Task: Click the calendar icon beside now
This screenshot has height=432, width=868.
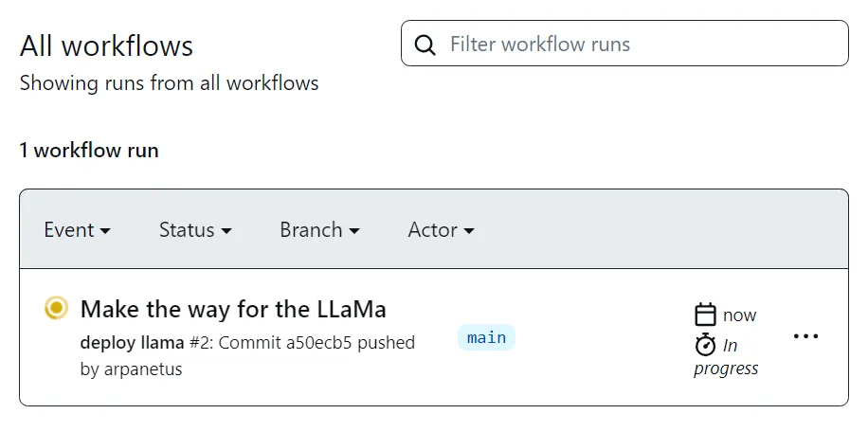Action: [705, 315]
